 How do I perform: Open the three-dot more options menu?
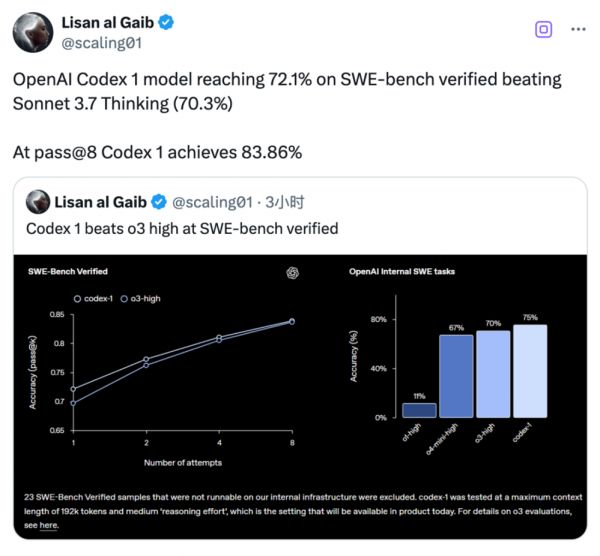click(578, 29)
